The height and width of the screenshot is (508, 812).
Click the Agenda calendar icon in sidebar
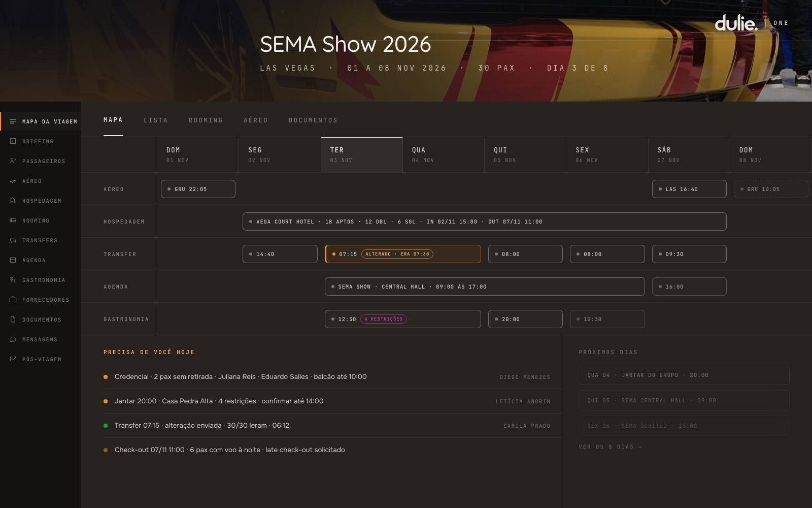13,260
